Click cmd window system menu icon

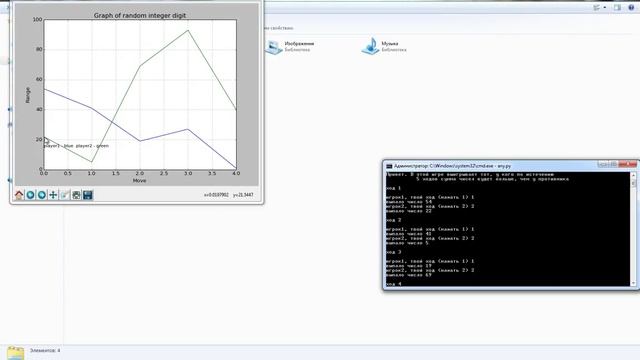(389, 166)
